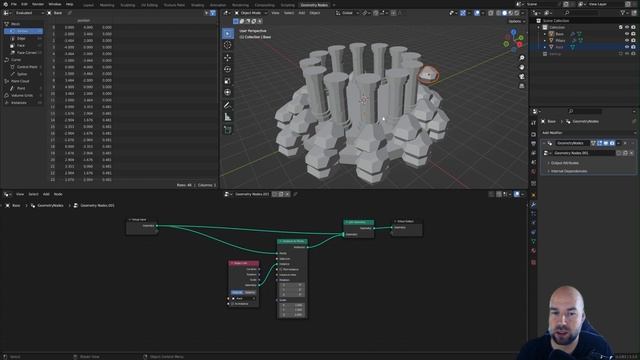This screenshot has height=360, width=640.
Task: Click fake user shield on Geometry Nodes 001
Action: click(275, 194)
